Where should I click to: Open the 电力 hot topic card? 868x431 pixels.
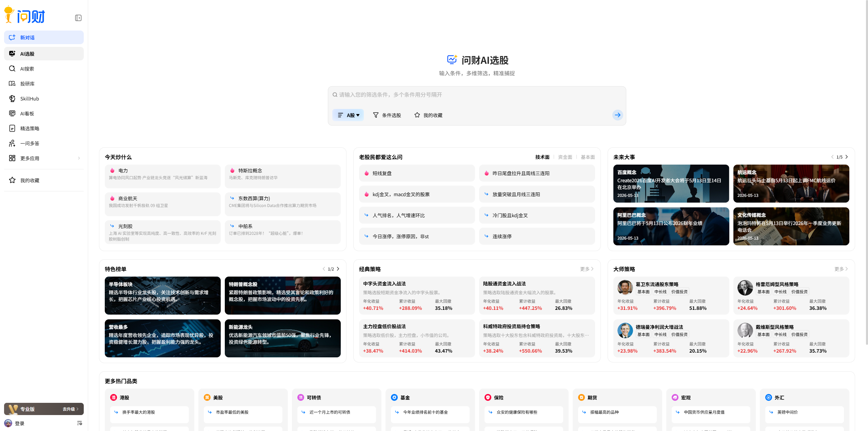[163, 176]
